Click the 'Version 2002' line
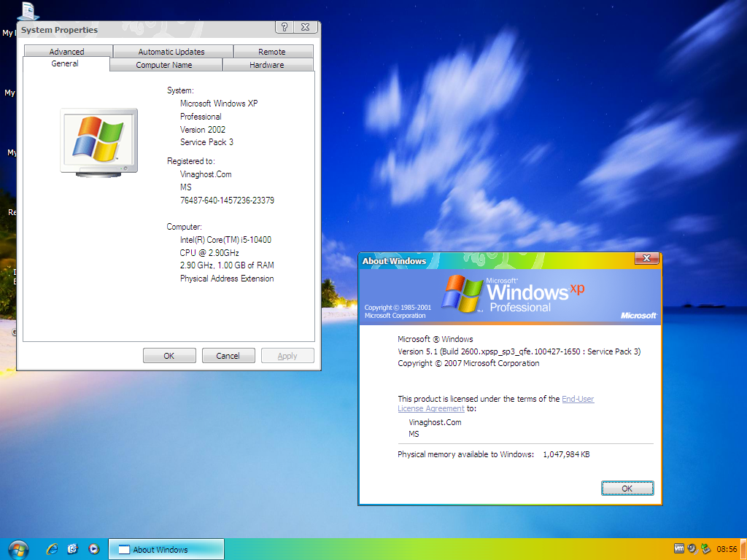 tap(203, 130)
